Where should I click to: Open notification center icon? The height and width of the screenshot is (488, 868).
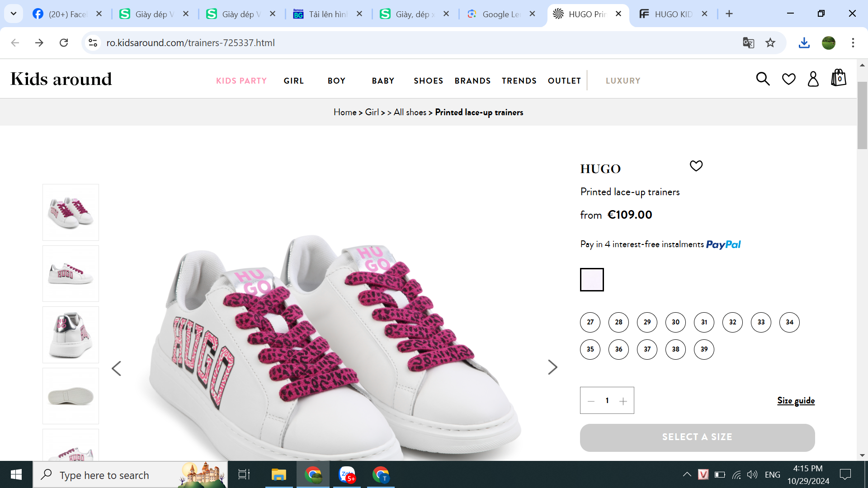[x=845, y=474]
